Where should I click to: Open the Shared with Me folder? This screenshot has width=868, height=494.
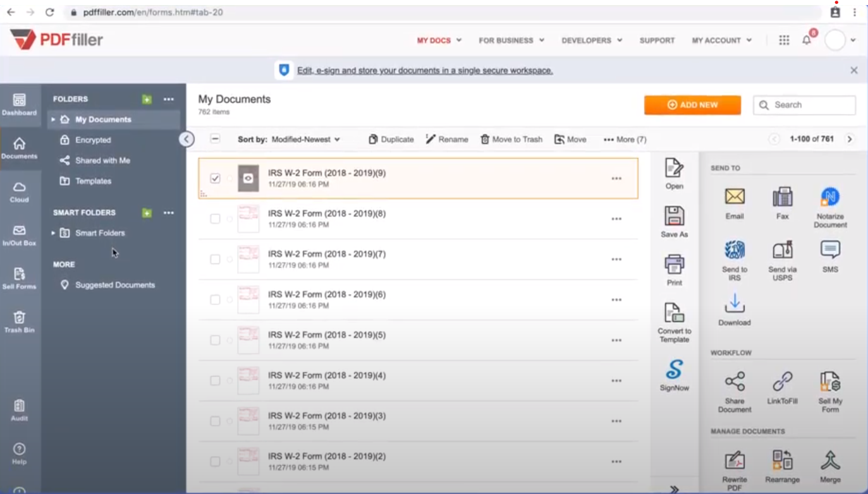(95, 160)
